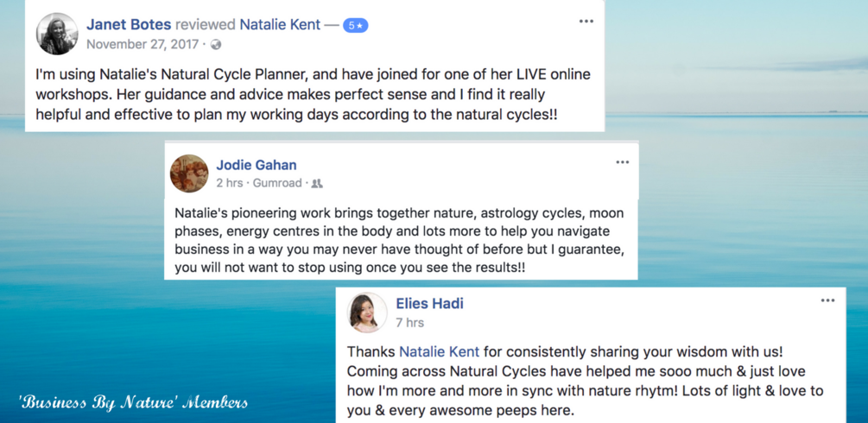Screen dimensions: 868x423
Task: Click Jodie Gahan's profile picture
Action: click(189, 174)
